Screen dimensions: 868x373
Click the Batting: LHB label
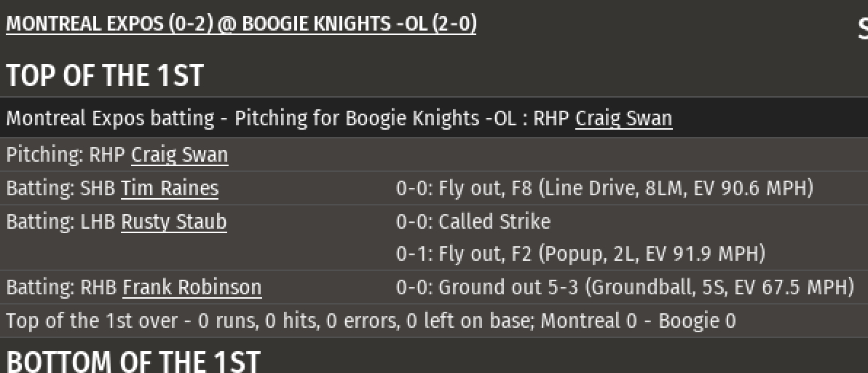[62, 221]
